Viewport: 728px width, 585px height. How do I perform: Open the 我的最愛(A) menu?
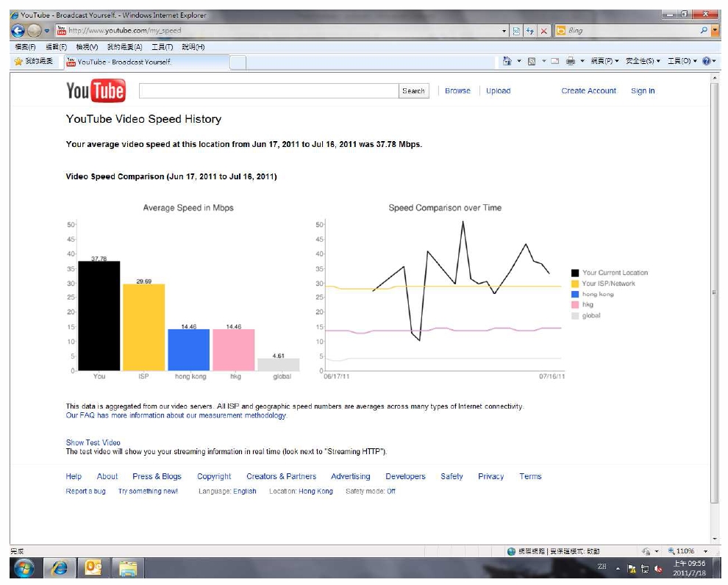(x=124, y=47)
